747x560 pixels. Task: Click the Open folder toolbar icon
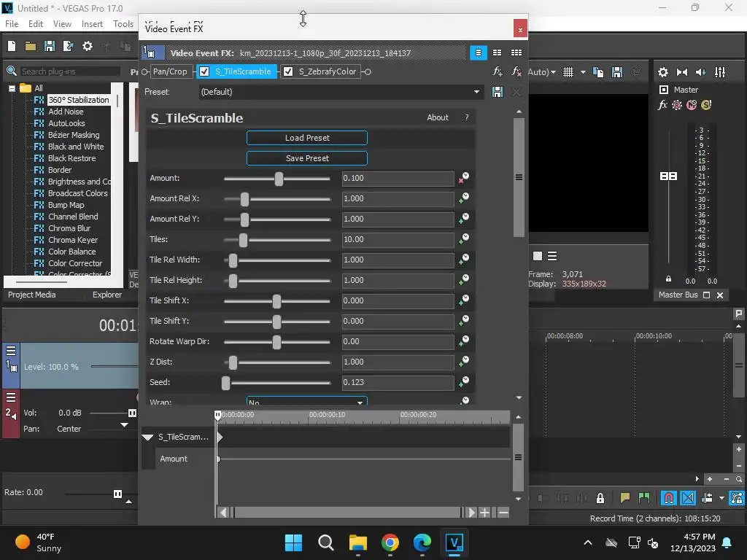tap(31, 46)
